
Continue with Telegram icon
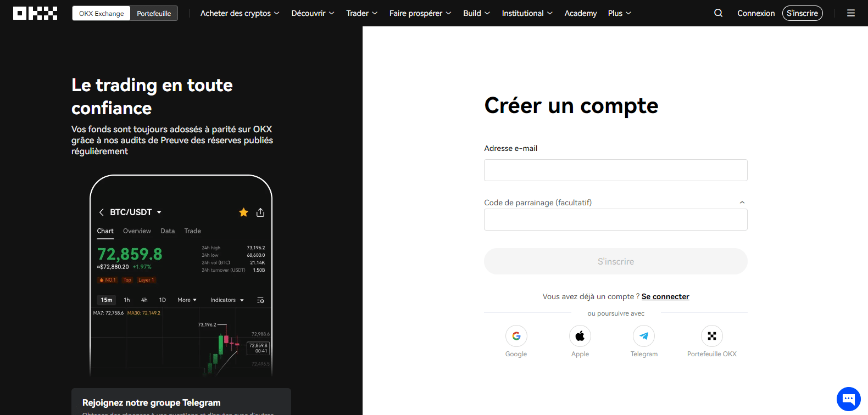pos(644,336)
